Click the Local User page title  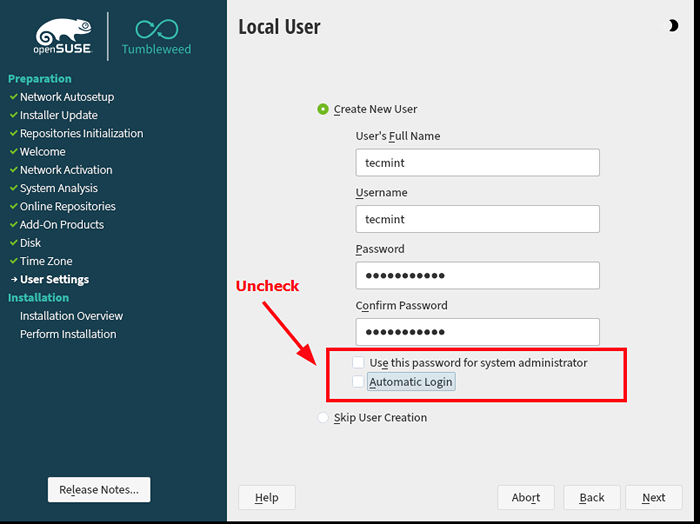(x=279, y=27)
